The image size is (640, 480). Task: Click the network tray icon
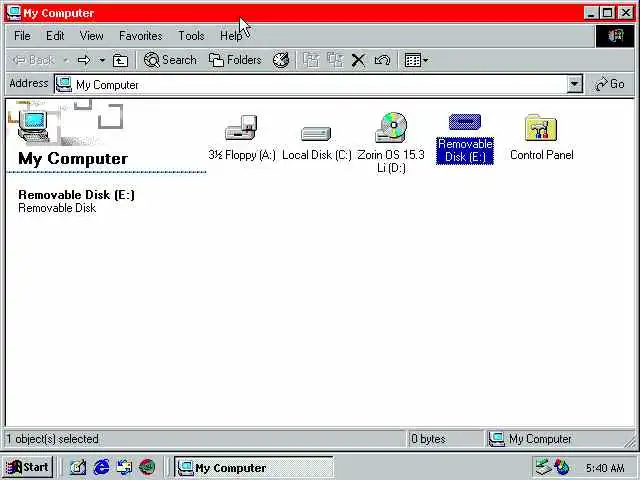(543, 467)
